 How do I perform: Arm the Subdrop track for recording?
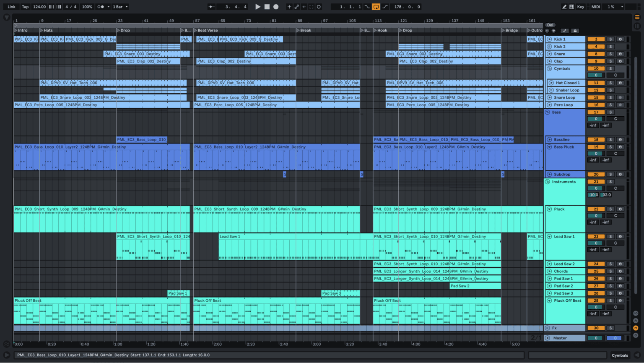[620, 175]
